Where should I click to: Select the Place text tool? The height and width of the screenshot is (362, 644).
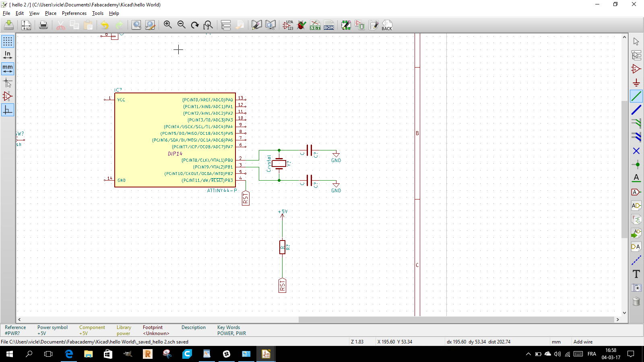(x=636, y=274)
